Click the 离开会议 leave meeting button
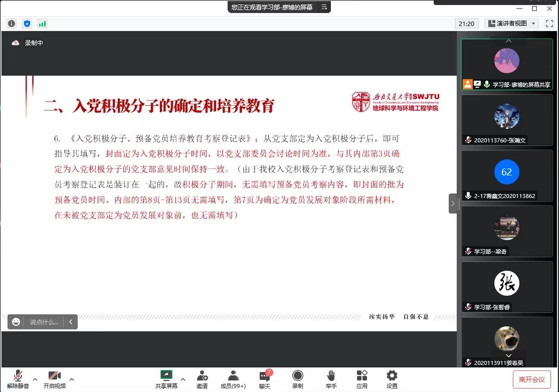Image resolution: width=559 pixels, height=392 pixels. point(532,379)
